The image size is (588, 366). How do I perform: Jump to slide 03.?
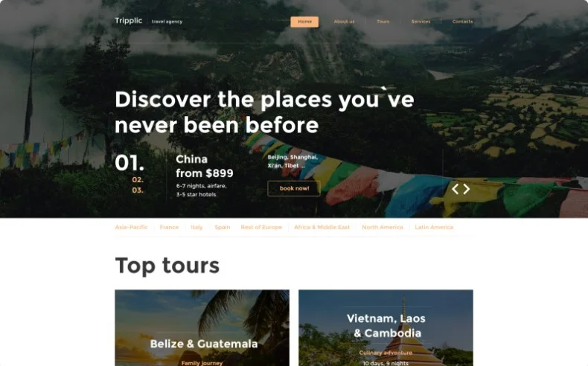tap(138, 190)
